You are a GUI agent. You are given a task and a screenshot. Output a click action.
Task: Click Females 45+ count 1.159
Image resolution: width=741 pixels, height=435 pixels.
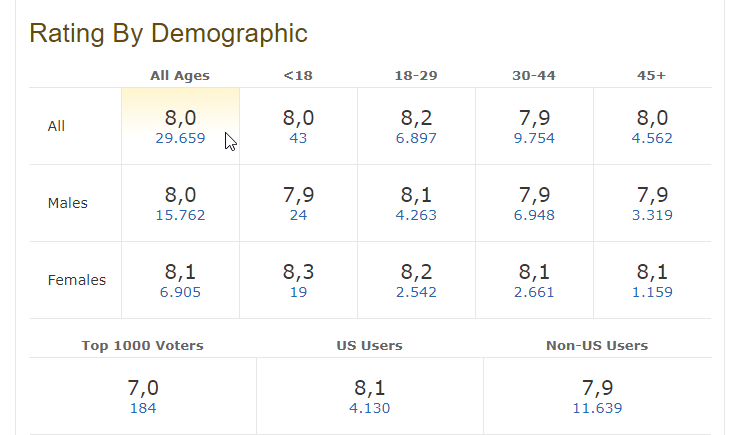pyautogui.click(x=652, y=292)
